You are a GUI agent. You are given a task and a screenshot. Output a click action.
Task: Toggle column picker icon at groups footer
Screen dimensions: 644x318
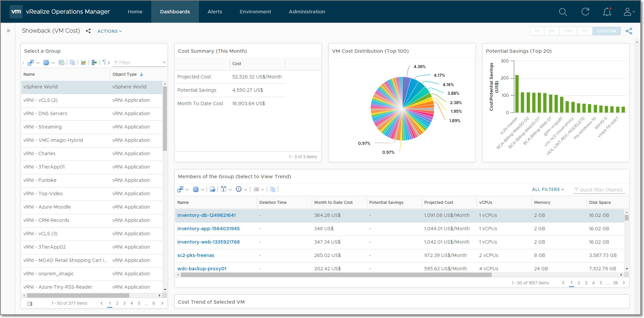coord(30,304)
